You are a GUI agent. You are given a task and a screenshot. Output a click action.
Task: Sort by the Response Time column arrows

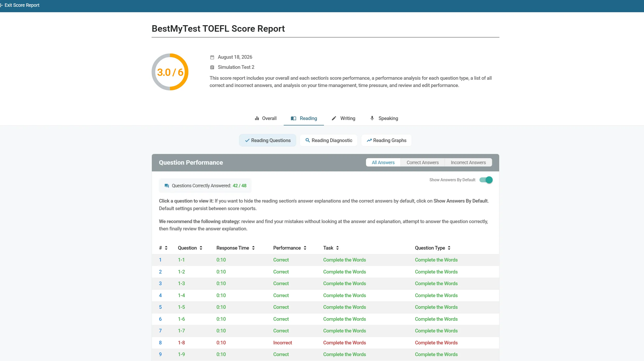[x=253, y=248]
